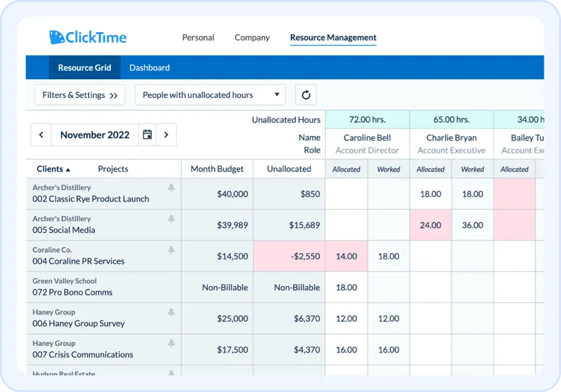Sort by Projects column

(x=113, y=169)
